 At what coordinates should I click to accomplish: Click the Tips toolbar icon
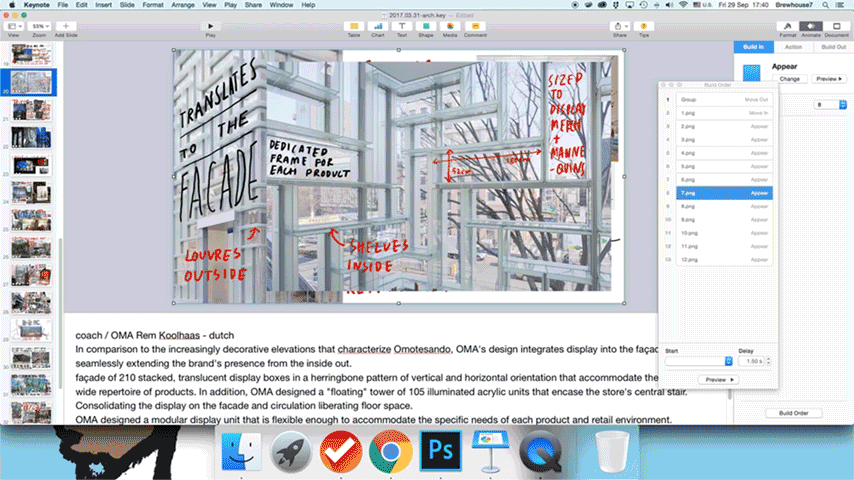coord(644,26)
